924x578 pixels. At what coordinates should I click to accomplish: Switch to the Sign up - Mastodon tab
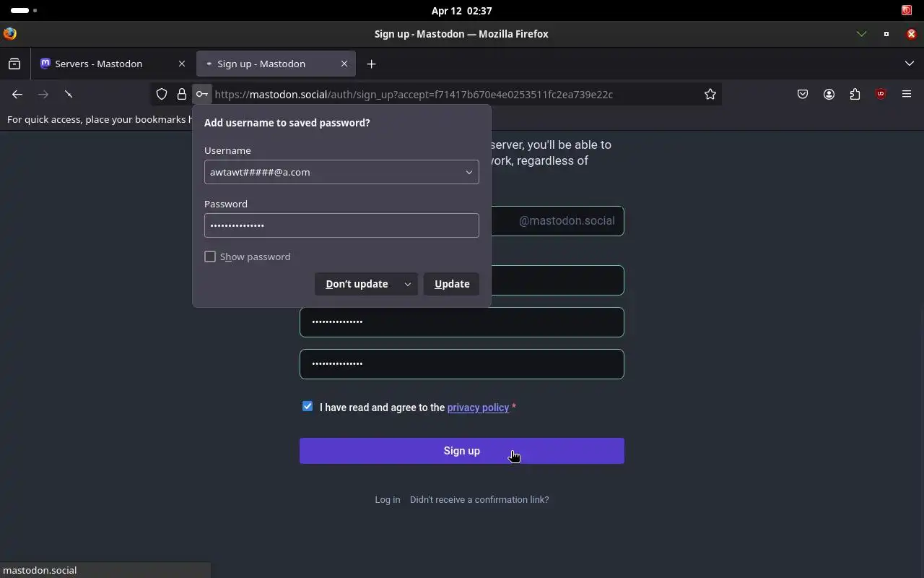(276, 64)
